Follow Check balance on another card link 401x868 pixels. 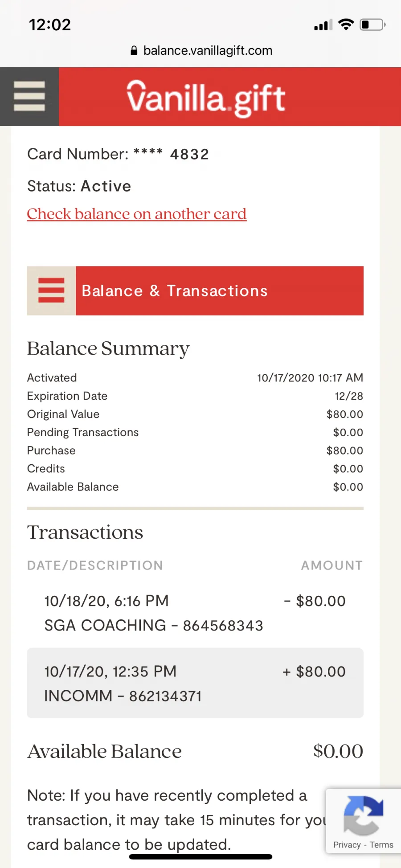(x=136, y=214)
